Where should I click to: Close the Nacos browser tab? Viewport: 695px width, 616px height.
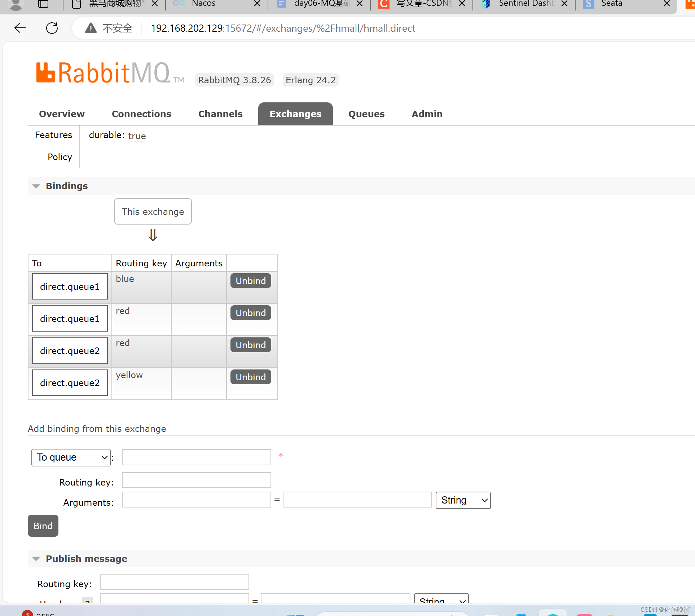257,4
